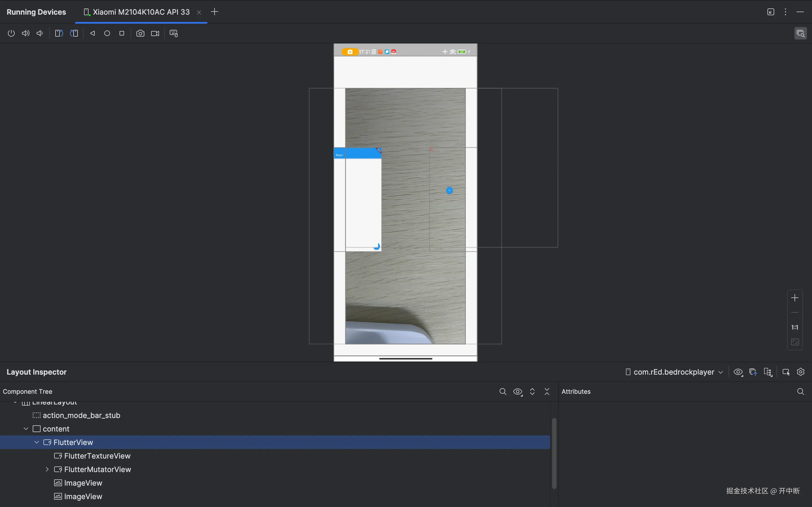The height and width of the screenshot is (507, 812).
Task: Expand the FlutterMutatorView tree node
Action: (47, 470)
